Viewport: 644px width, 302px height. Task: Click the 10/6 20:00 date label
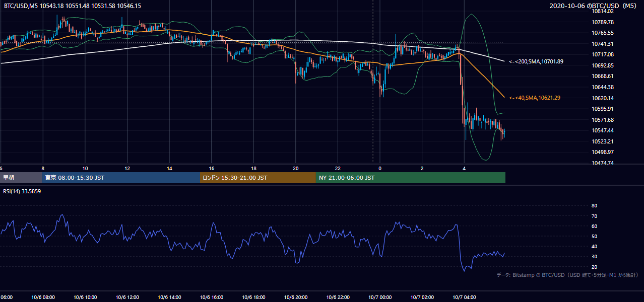pos(296,297)
